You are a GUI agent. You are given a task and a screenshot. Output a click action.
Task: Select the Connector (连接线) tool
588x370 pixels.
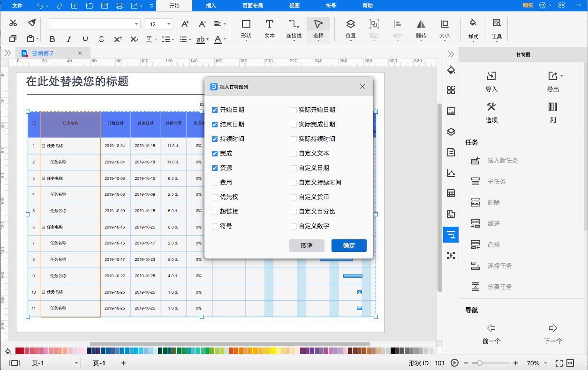294,30
